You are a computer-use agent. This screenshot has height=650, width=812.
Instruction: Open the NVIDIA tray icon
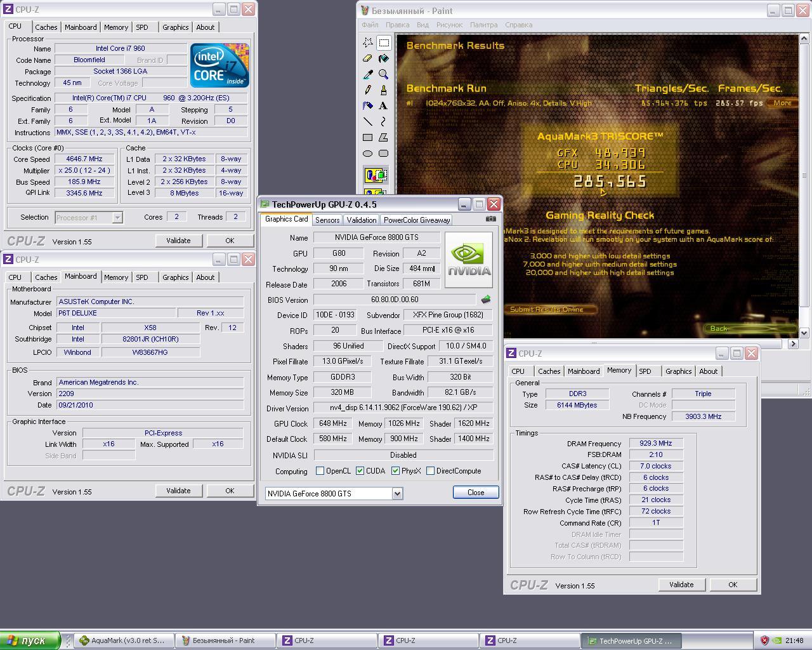pyautogui.click(x=776, y=640)
